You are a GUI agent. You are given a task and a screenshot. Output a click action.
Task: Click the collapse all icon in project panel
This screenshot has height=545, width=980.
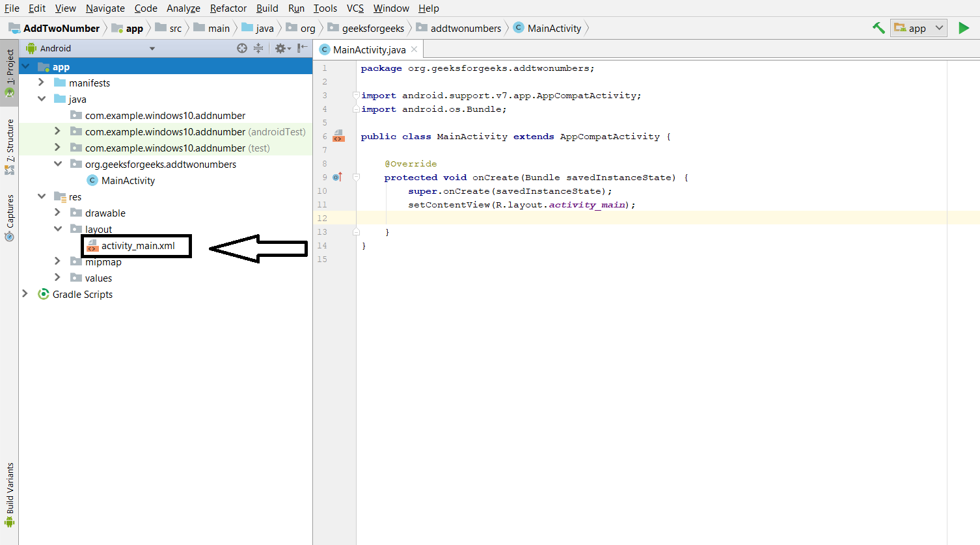pos(258,48)
